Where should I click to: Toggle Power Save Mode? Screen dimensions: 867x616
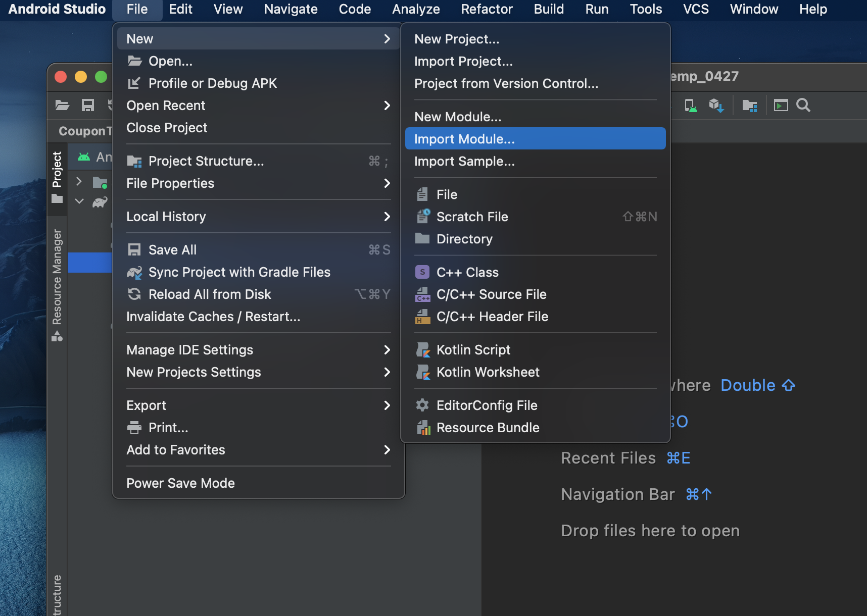point(180,483)
